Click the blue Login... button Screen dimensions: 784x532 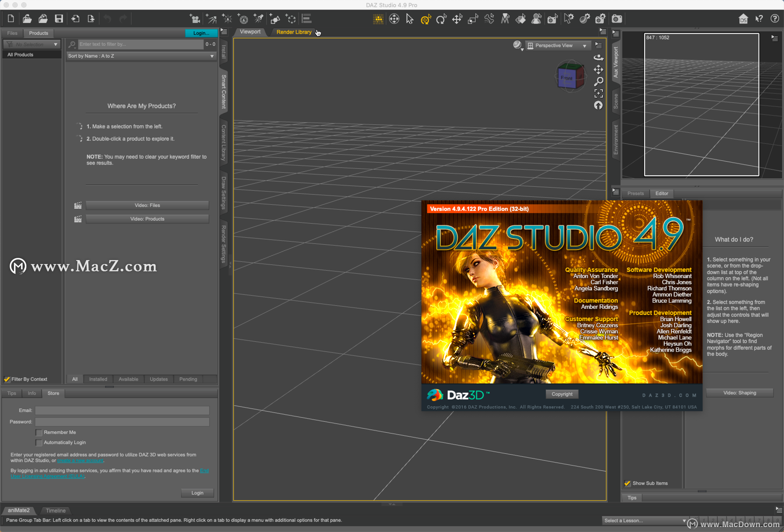click(x=201, y=33)
